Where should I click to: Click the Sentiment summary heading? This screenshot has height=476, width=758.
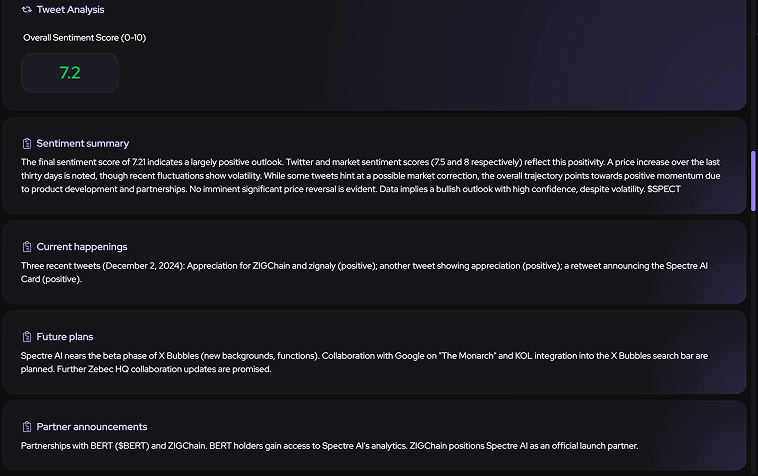point(83,144)
